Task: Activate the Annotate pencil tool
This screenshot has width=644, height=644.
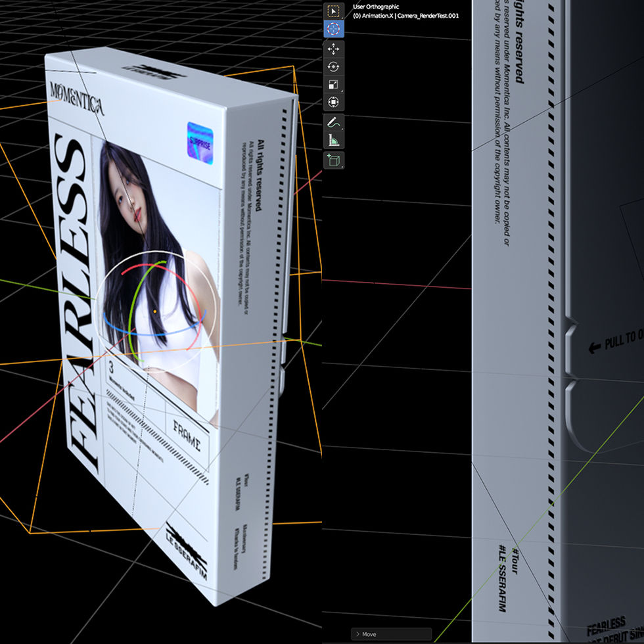Action: tap(334, 122)
